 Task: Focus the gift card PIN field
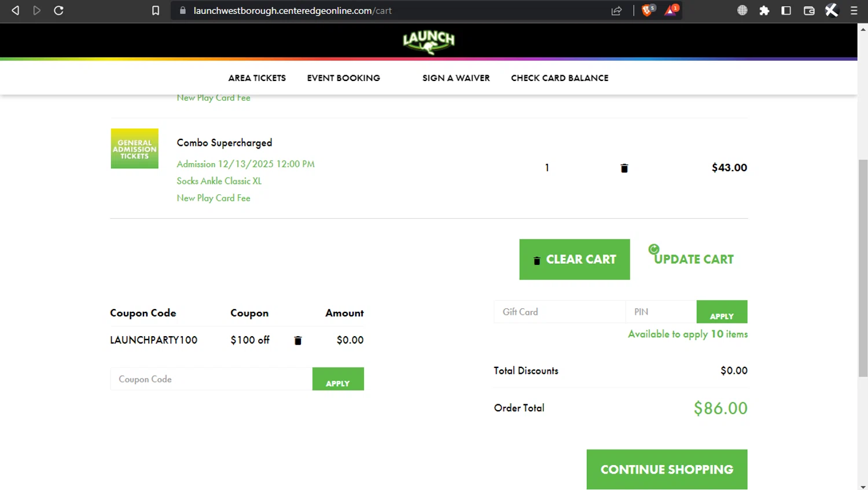click(661, 312)
